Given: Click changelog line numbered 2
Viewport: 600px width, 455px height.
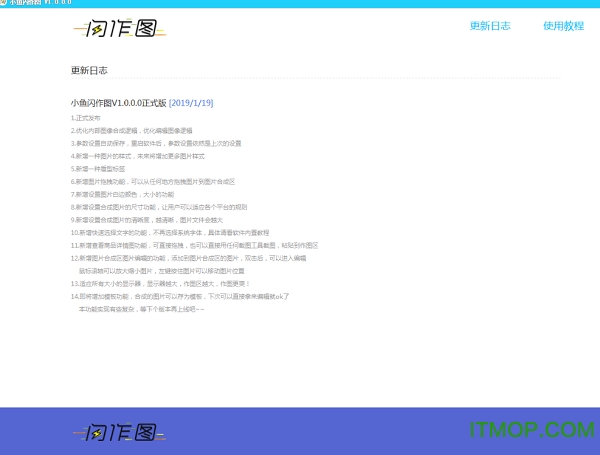Looking at the screenshot, I should [x=132, y=130].
